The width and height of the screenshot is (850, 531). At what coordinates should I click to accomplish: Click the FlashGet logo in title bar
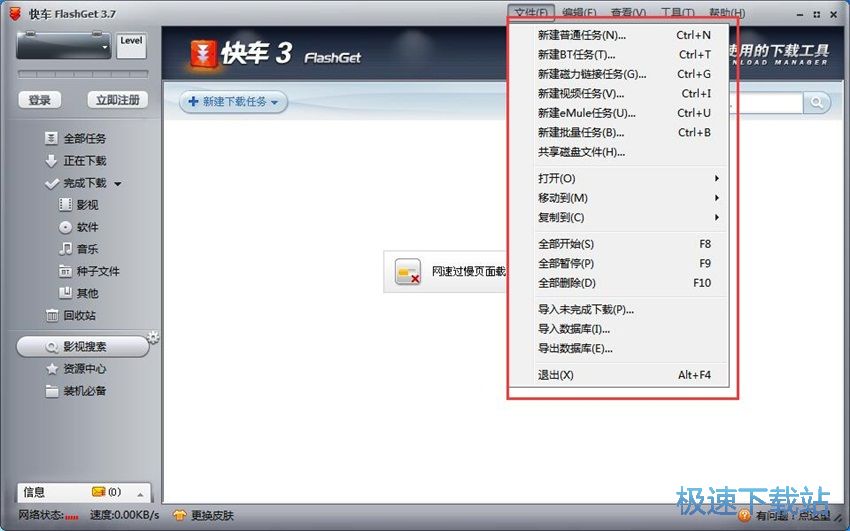[x=15, y=14]
